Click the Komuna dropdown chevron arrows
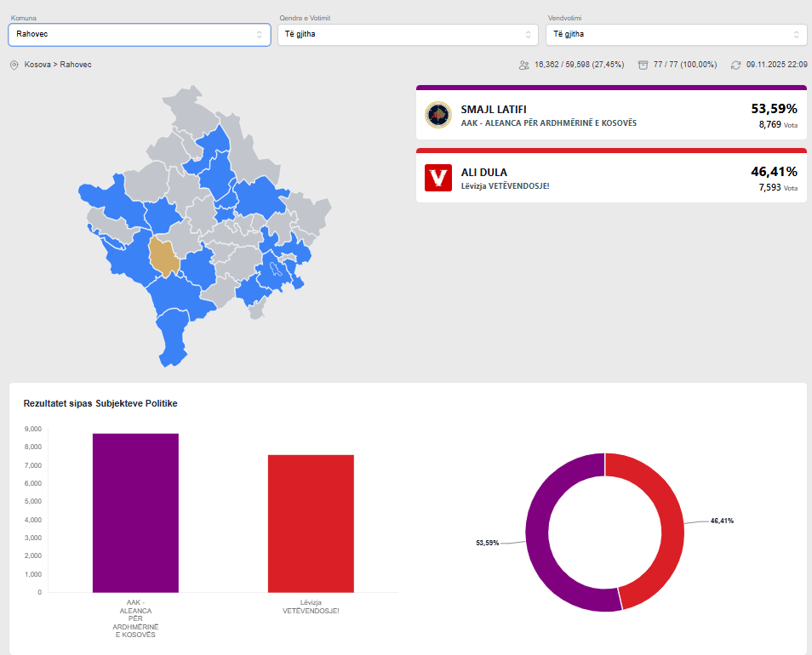The image size is (812, 655). [x=260, y=35]
